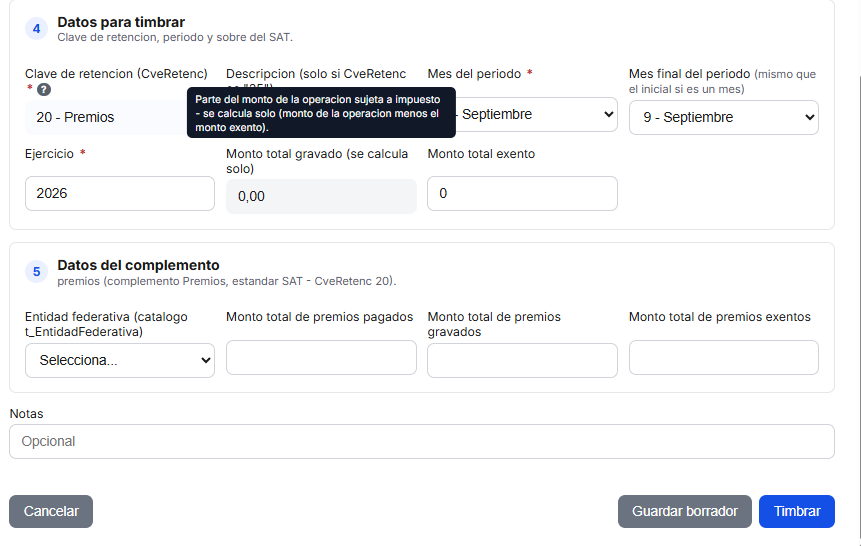Screen dimensions: 861x546
Task: Click the blue Timbrar button
Action: (x=797, y=511)
